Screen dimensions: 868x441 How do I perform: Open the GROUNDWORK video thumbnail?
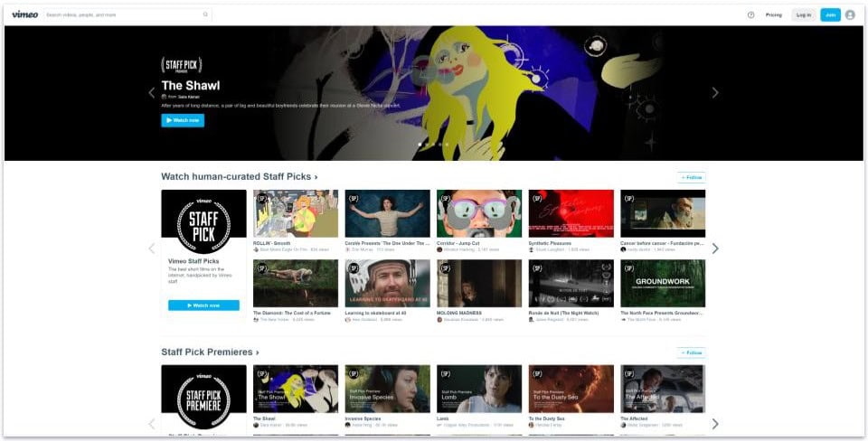(663, 283)
